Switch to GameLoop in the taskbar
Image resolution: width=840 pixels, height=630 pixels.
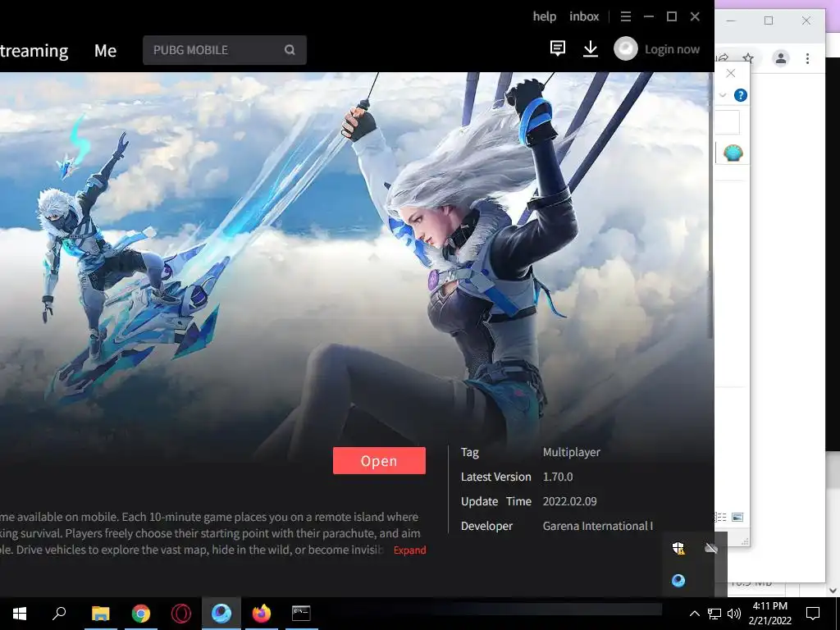[221, 614]
